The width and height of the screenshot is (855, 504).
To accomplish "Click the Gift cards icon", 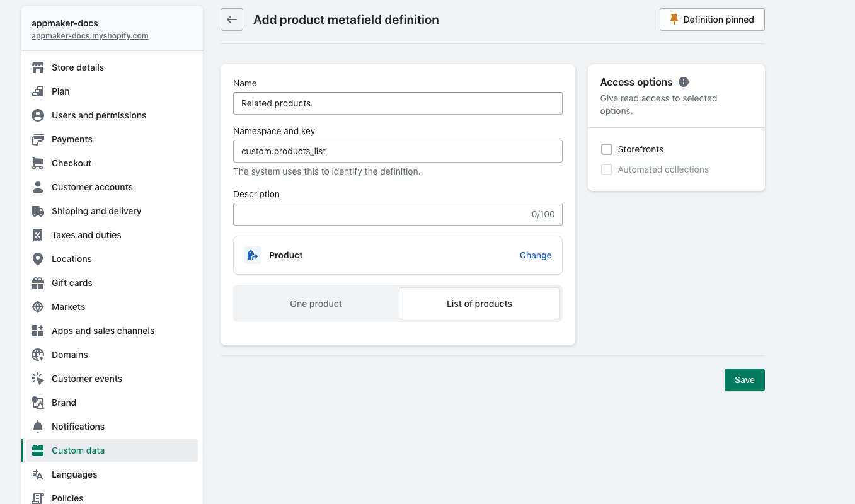I will point(38,283).
